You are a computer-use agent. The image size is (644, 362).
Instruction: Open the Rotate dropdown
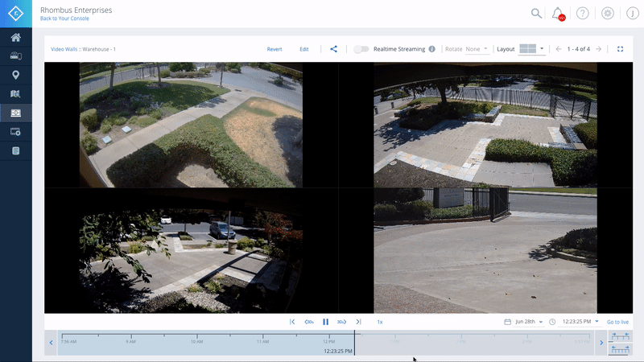(x=477, y=49)
